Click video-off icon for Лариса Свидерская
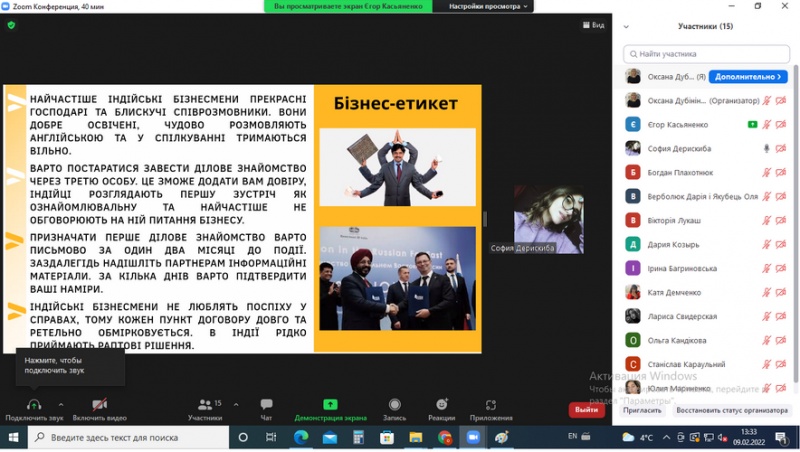 (781, 316)
